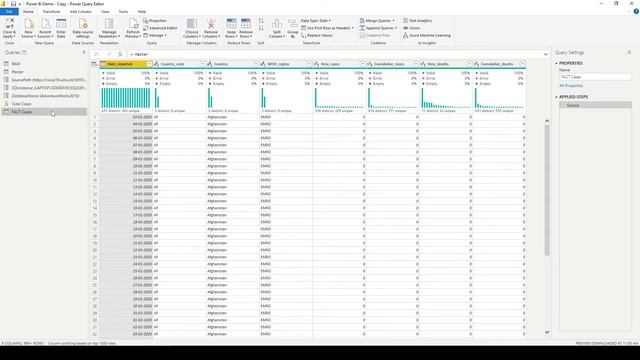Click Replace Values in the ribbon

point(317,36)
